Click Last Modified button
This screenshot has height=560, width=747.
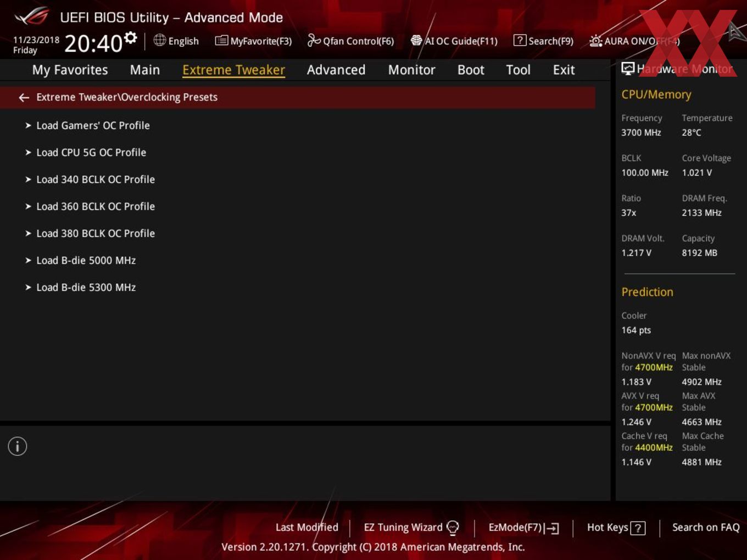tap(306, 527)
